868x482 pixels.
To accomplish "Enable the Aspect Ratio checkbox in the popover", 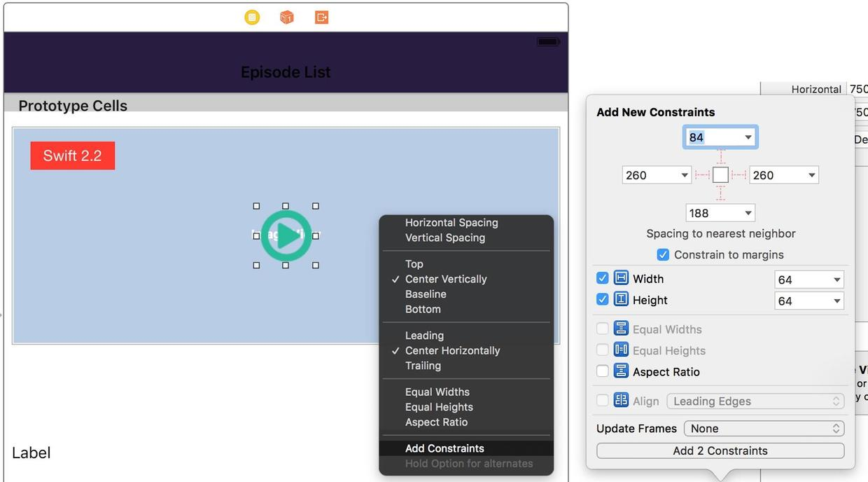I will click(602, 371).
